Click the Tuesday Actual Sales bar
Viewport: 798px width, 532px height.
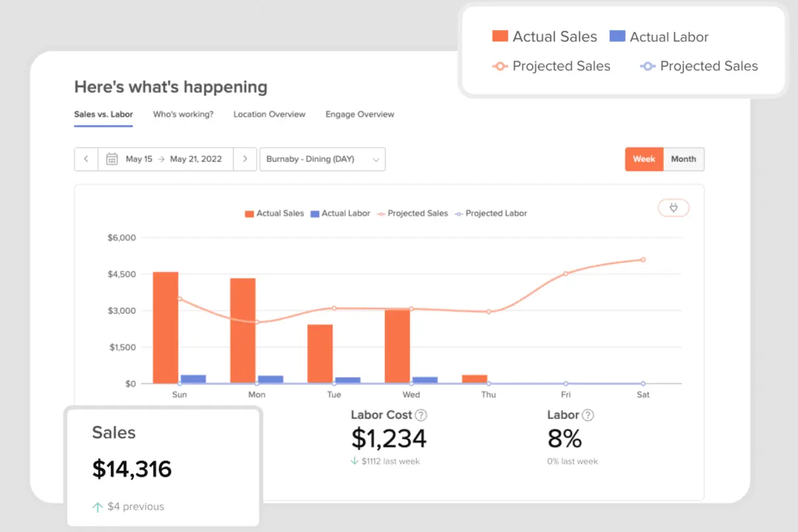[320, 354]
